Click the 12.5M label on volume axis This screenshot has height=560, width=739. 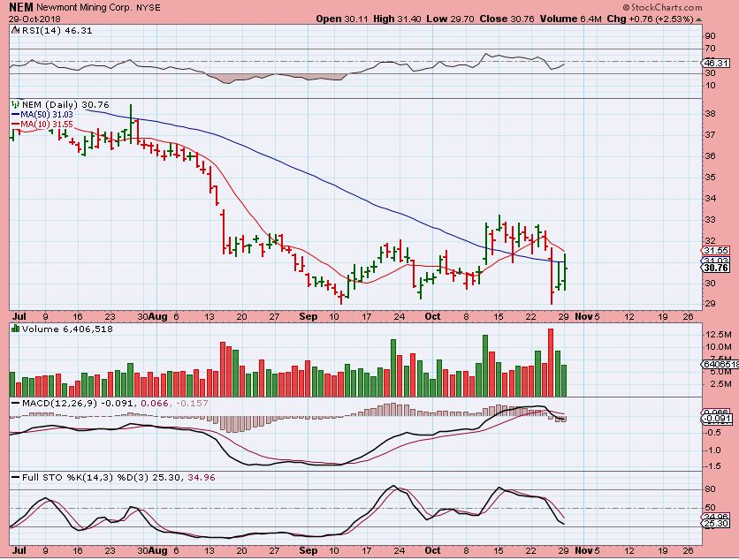[x=717, y=335]
